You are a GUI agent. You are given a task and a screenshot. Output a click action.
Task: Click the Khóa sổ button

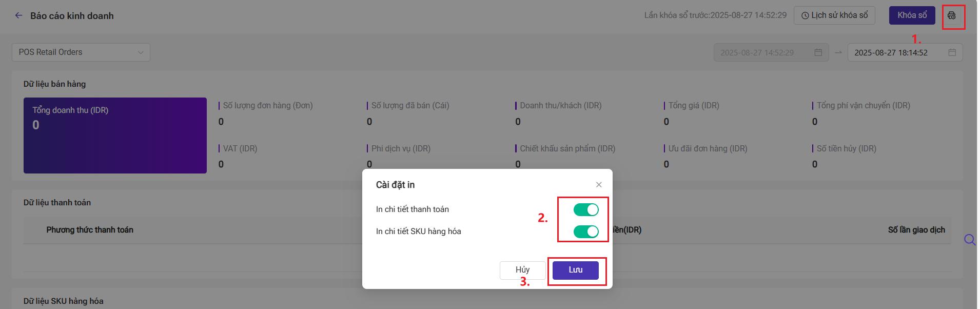(912, 15)
